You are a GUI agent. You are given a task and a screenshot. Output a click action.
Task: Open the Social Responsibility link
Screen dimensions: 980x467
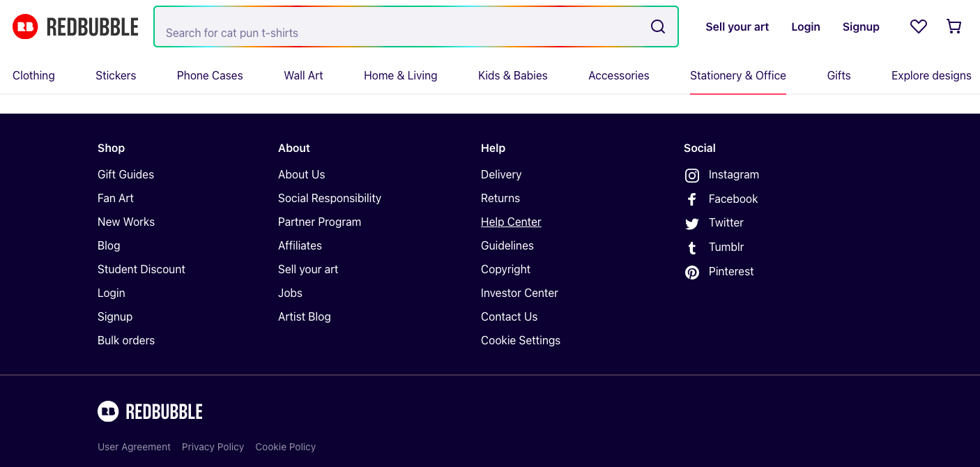click(x=330, y=198)
